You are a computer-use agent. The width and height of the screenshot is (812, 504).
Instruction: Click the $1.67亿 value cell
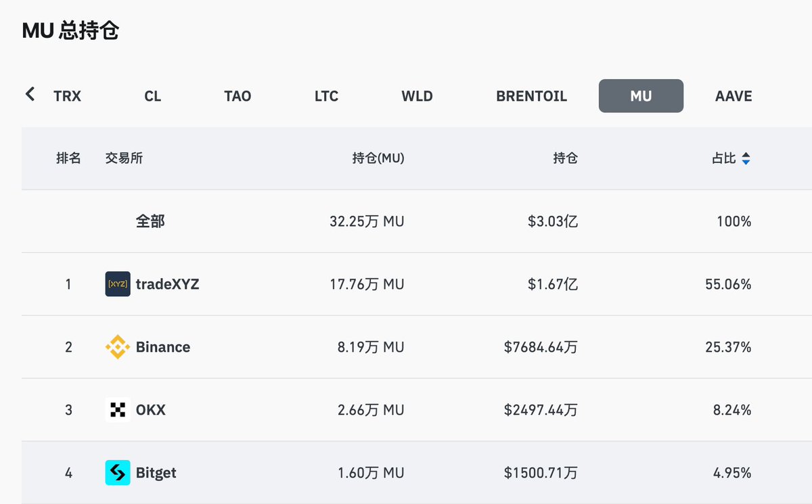(553, 284)
